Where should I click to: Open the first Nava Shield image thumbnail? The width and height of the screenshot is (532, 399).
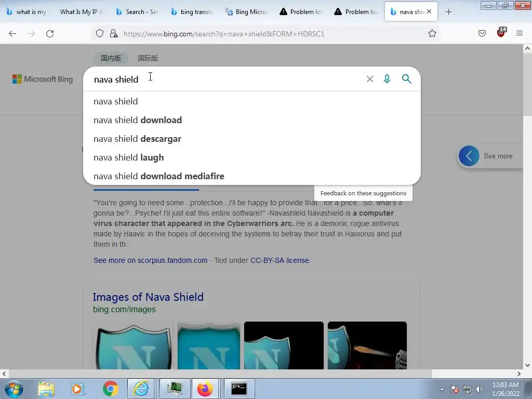133,345
